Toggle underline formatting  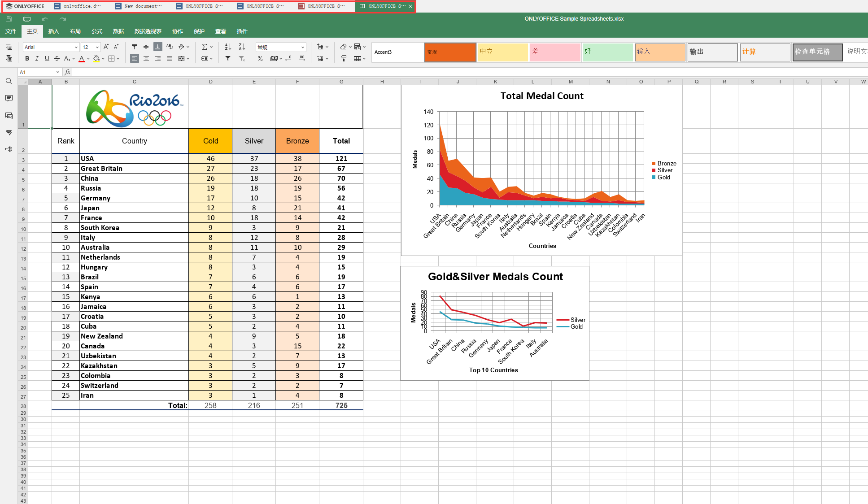click(x=47, y=58)
